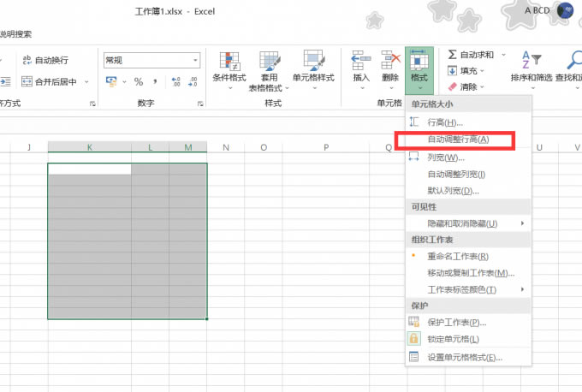Open the 常规 number format dropdown
The image size is (582, 392).
(x=195, y=60)
